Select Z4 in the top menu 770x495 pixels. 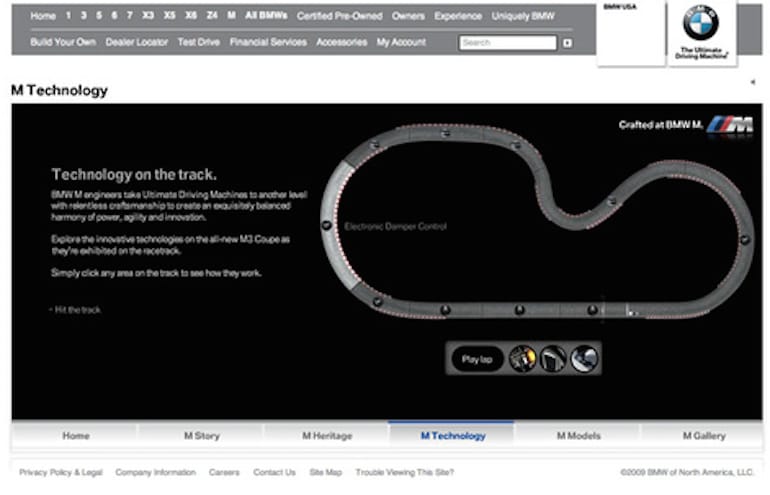(212, 16)
